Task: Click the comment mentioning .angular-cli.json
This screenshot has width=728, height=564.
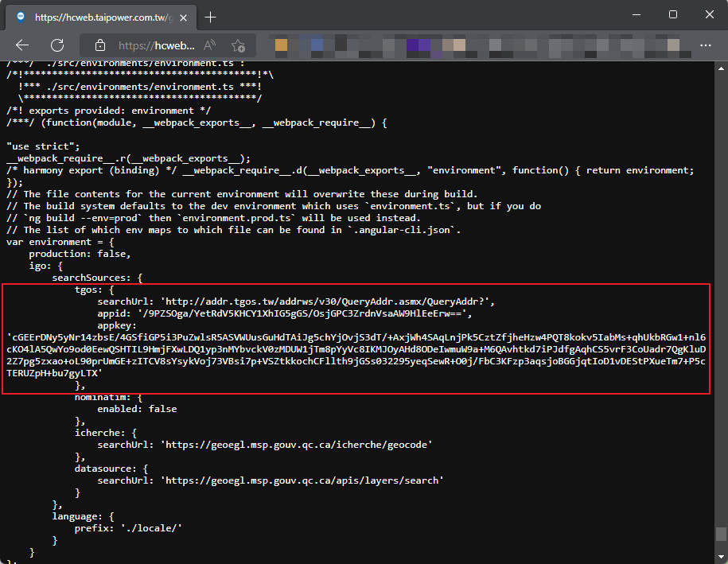Action: (x=233, y=230)
